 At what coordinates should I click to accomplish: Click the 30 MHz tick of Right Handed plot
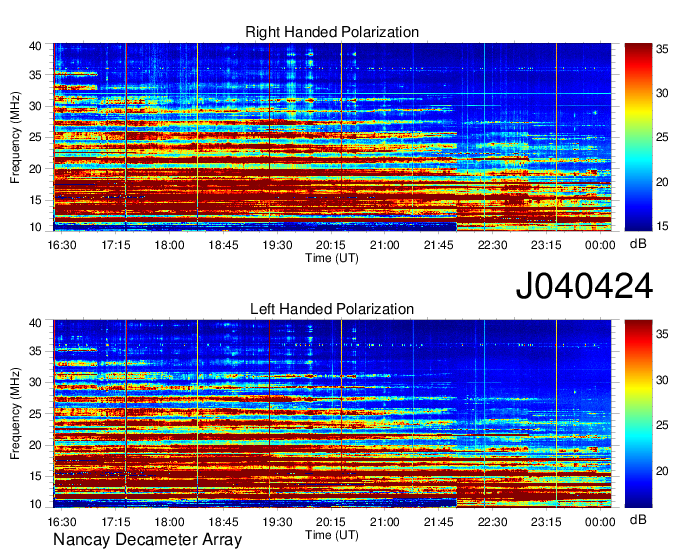pos(35,106)
